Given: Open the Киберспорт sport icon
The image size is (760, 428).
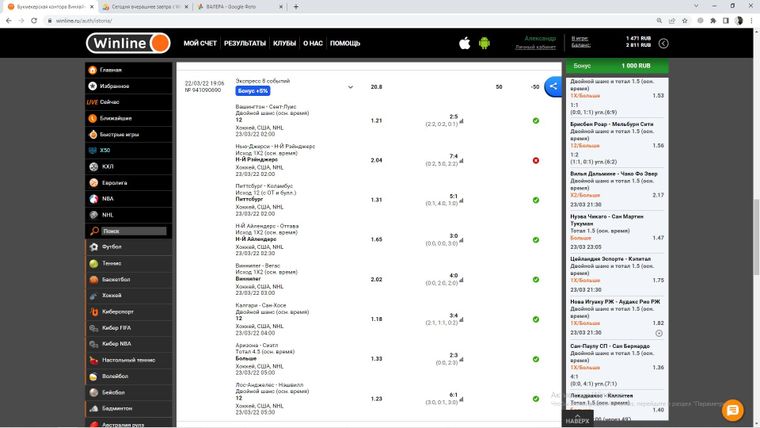Looking at the screenshot, I should click(x=94, y=312).
